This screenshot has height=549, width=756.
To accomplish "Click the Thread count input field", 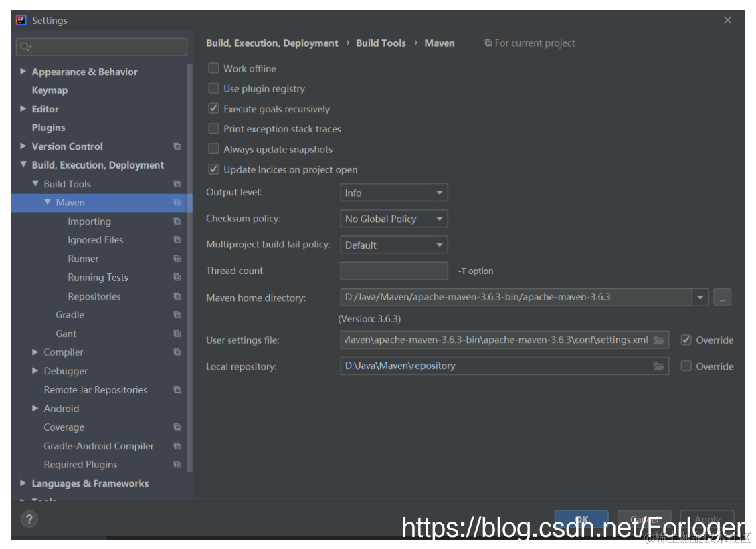I will pos(394,271).
